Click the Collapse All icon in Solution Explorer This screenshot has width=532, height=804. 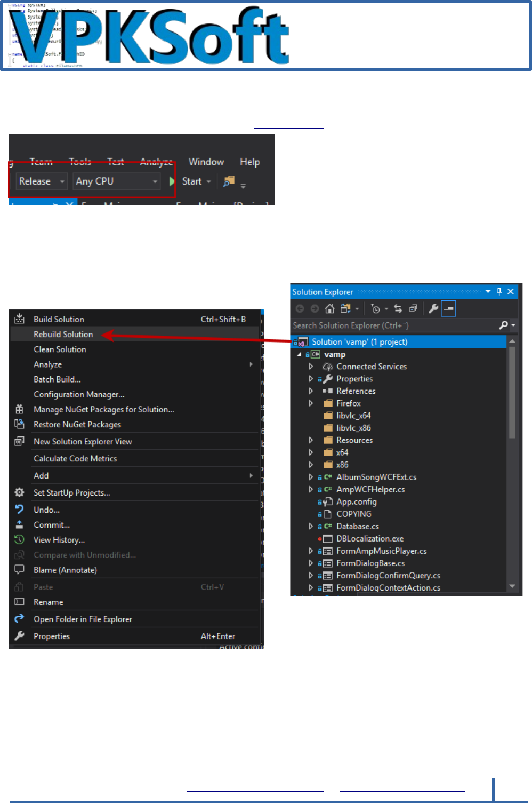click(413, 308)
